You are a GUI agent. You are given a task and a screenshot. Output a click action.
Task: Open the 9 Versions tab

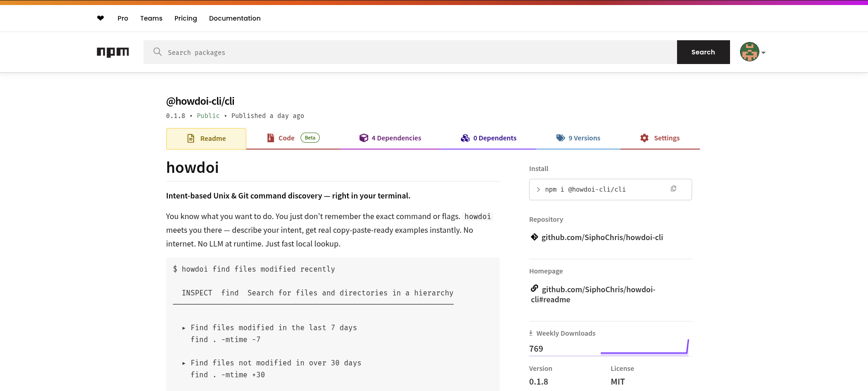point(578,138)
